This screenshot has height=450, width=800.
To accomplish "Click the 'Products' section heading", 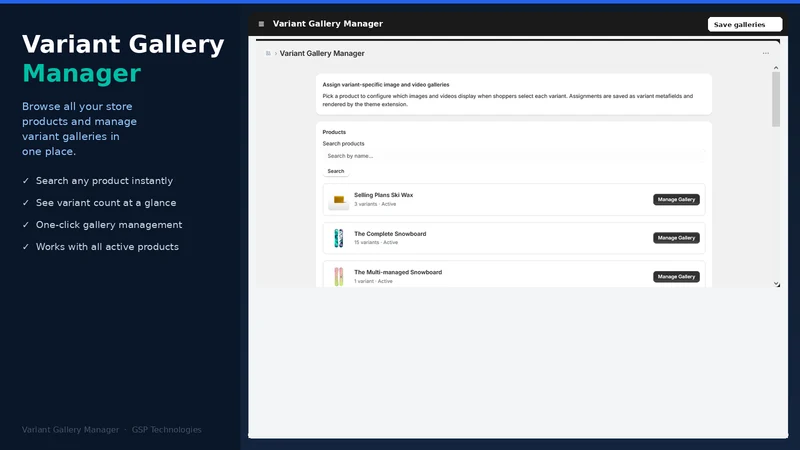I will (334, 132).
